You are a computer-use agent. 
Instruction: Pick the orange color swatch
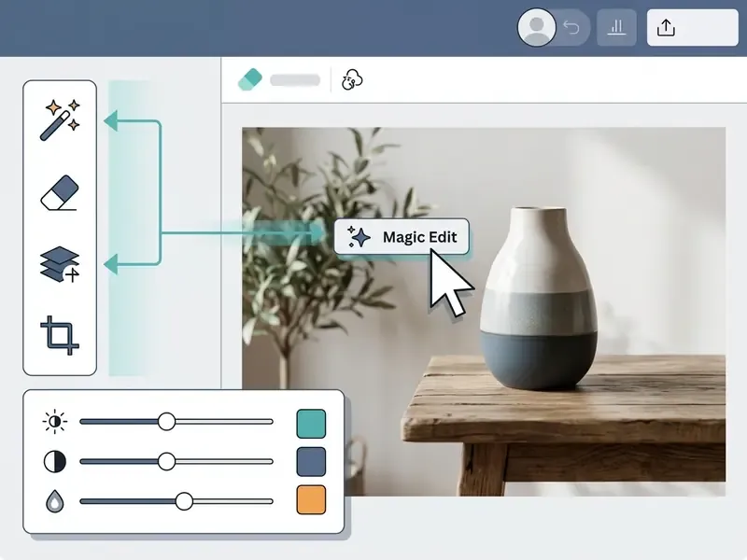click(311, 500)
